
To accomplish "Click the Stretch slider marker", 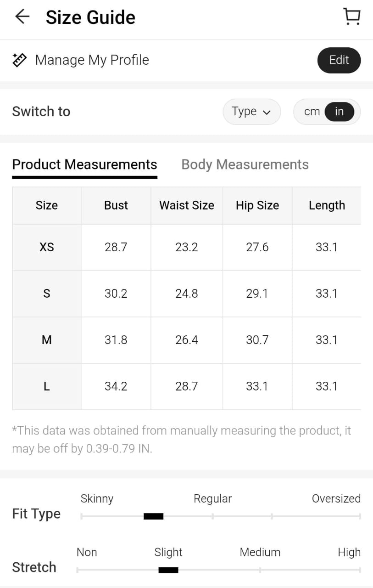I will [x=168, y=570].
